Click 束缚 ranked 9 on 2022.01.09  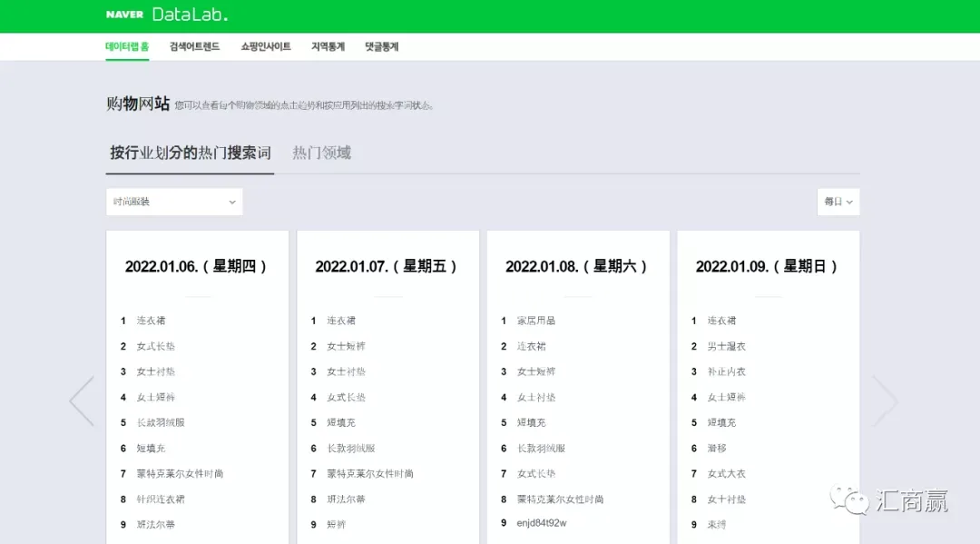pos(717,525)
